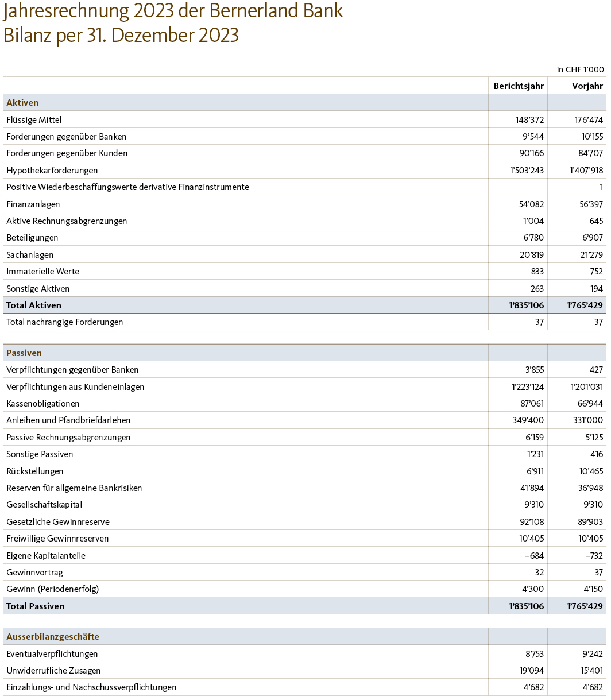Click the 'Rückstellungen' row label

tap(35, 471)
